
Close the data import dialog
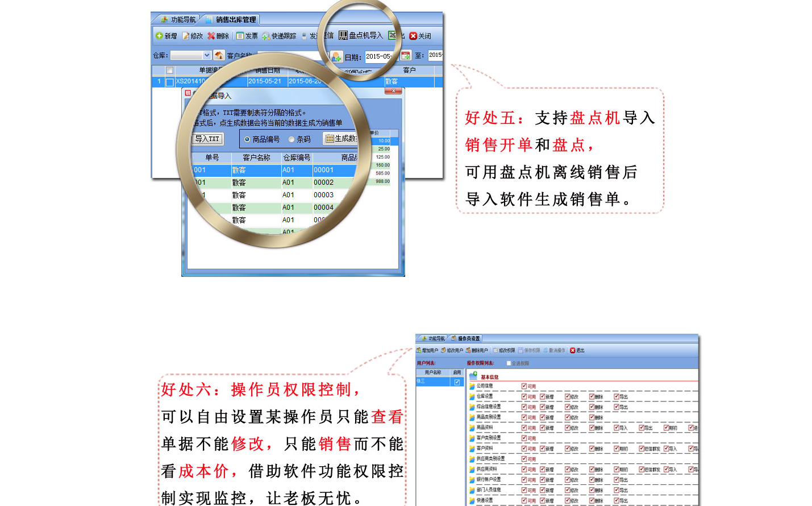click(393, 91)
